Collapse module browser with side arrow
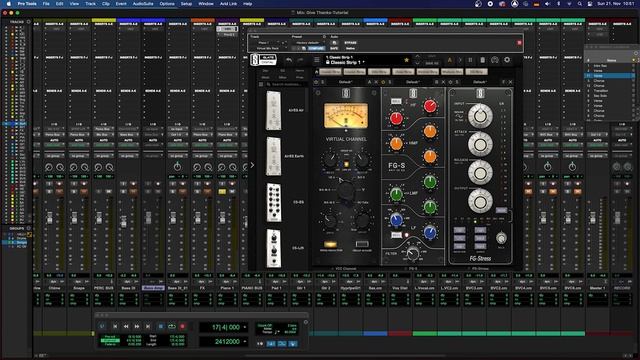 [252, 165]
